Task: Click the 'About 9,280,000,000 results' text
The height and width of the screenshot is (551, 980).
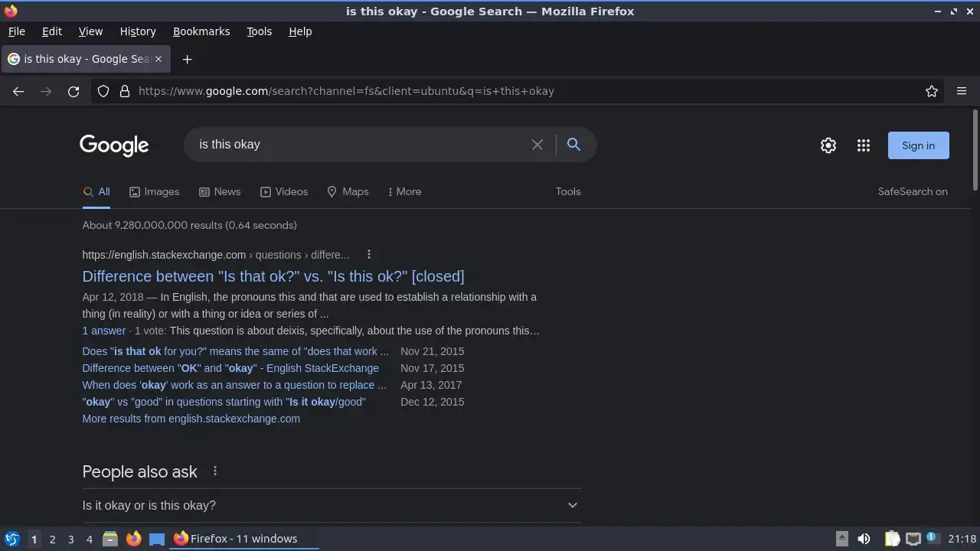Action: 190,225
